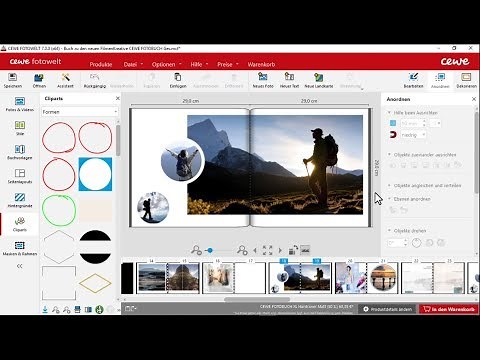Open the Hilfe menu

tap(199, 64)
